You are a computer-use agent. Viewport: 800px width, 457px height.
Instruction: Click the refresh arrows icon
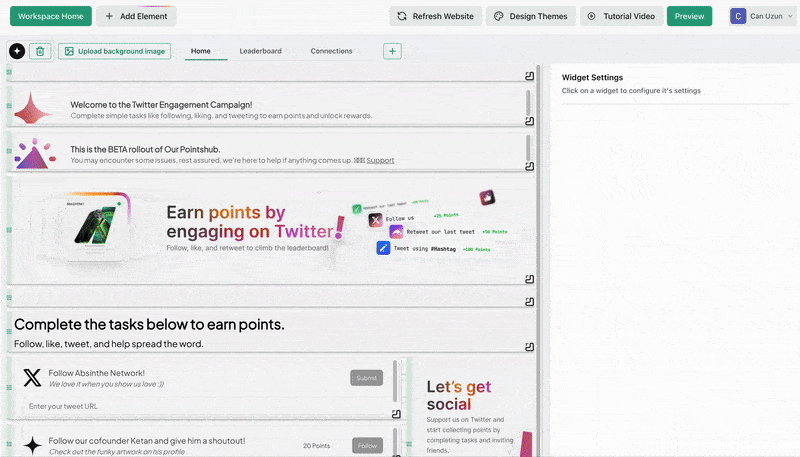pyautogui.click(x=402, y=16)
